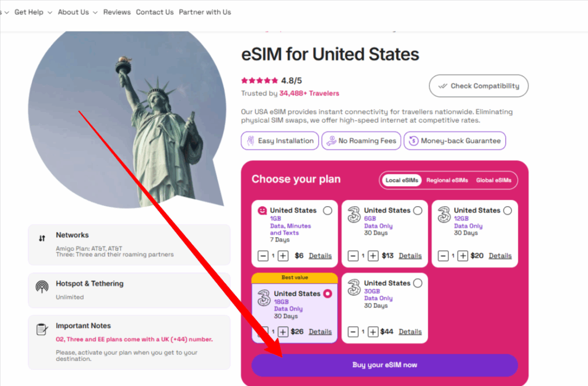Switch to the Global eSIMs tab
The image size is (588, 386).
click(x=494, y=180)
